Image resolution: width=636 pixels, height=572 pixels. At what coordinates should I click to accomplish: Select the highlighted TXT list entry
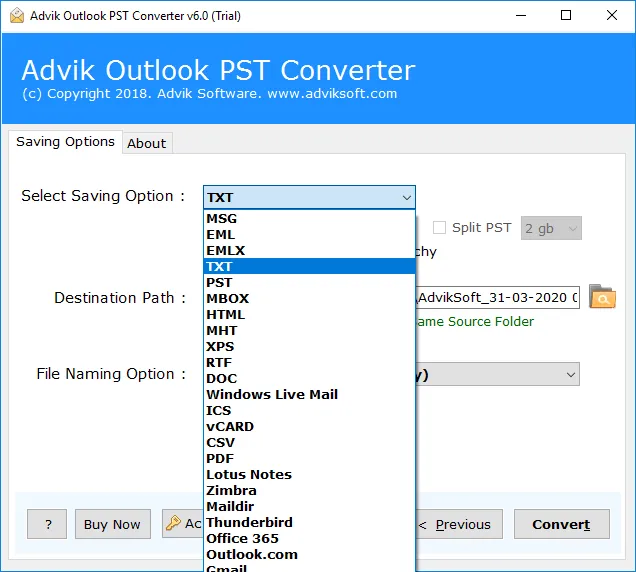tap(309, 267)
